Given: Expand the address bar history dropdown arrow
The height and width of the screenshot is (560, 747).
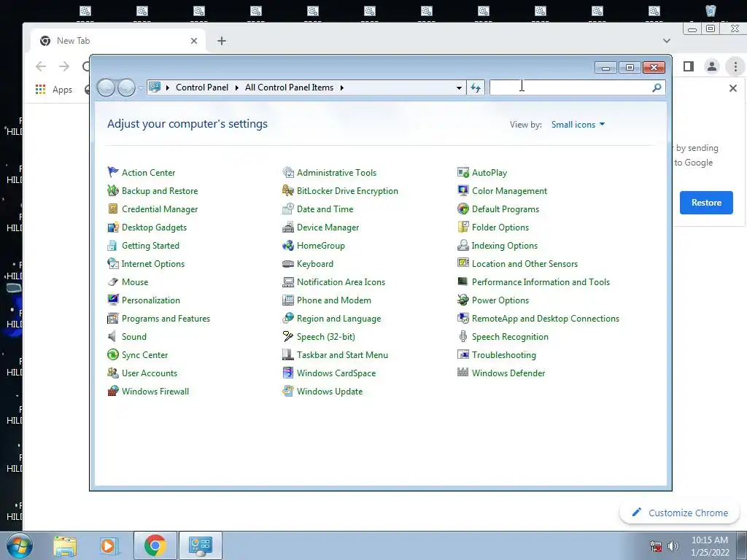Looking at the screenshot, I should [x=459, y=87].
